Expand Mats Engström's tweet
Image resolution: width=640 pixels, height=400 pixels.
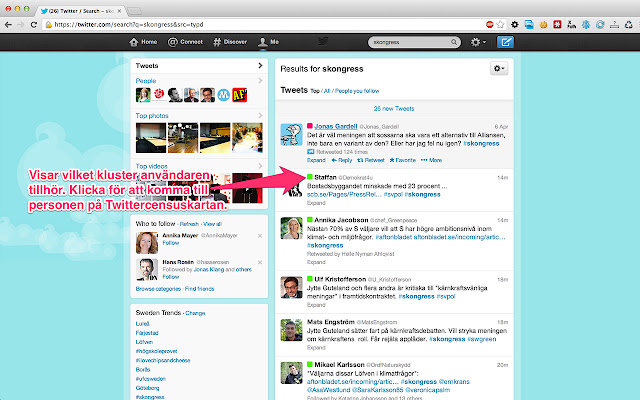click(x=316, y=348)
